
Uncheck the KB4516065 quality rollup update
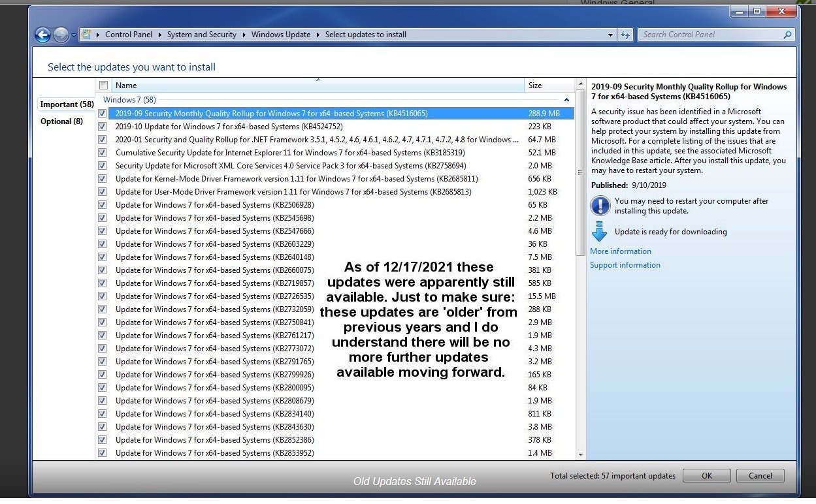[x=103, y=113]
